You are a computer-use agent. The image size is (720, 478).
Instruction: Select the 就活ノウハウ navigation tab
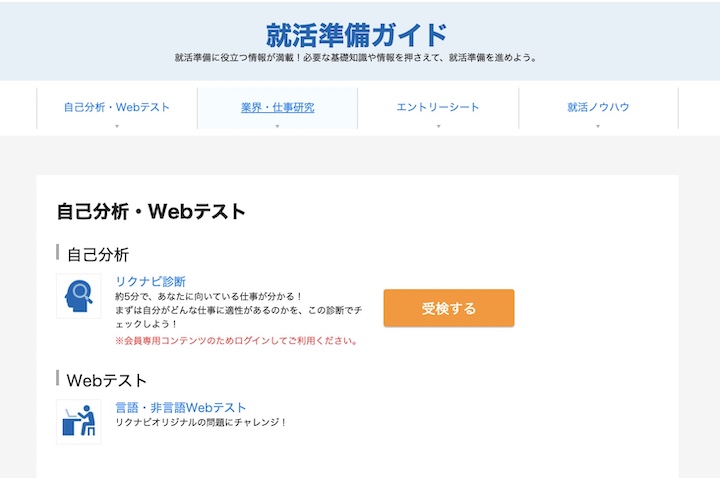point(598,107)
